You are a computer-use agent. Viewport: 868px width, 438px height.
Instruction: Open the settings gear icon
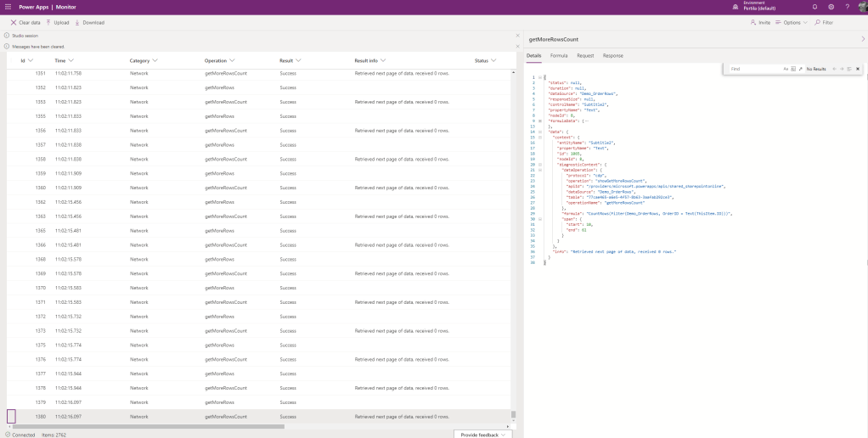pyautogui.click(x=831, y=7)
